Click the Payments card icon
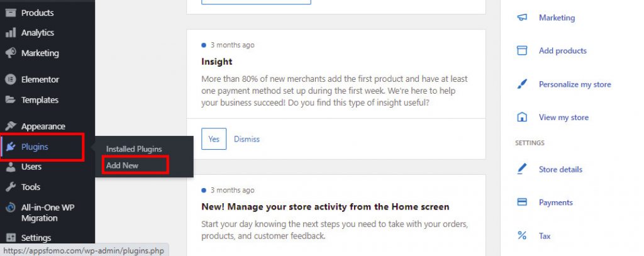The height and width of the screenshot is (256, 644). 521,202
